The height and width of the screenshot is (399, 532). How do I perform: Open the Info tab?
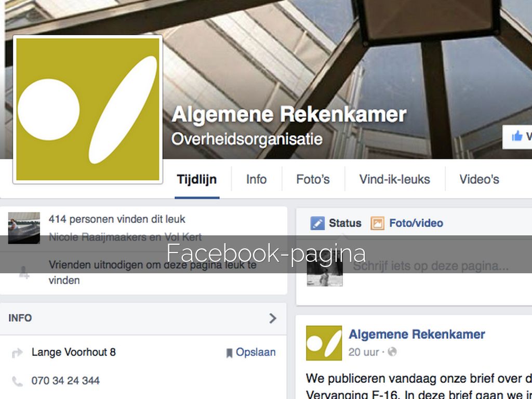(x=257, y=179)
